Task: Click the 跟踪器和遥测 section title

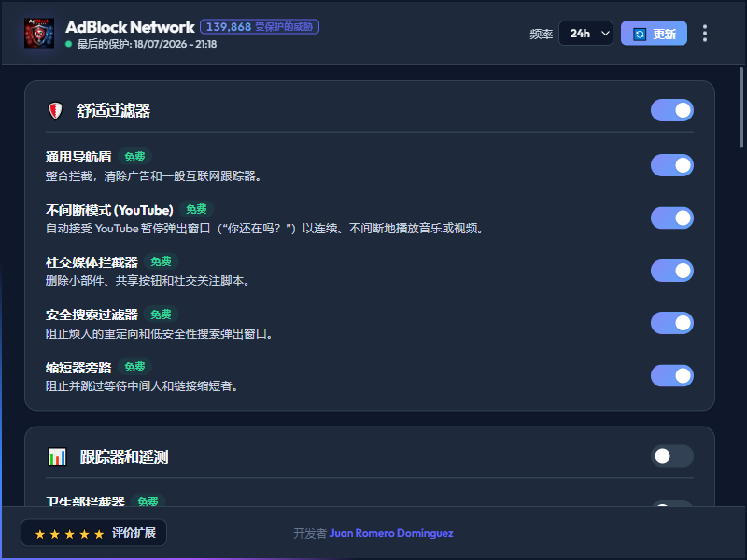Action: pos(124,457)
